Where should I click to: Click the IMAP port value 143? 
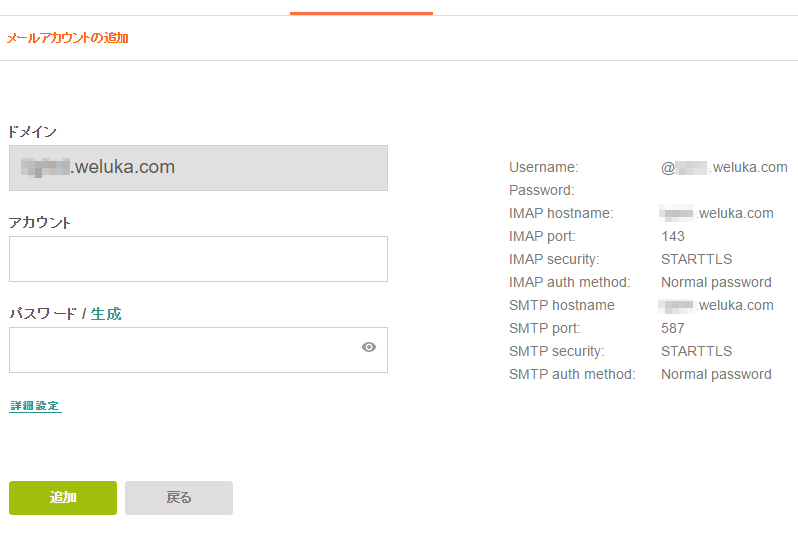click(x=673, y=236)
